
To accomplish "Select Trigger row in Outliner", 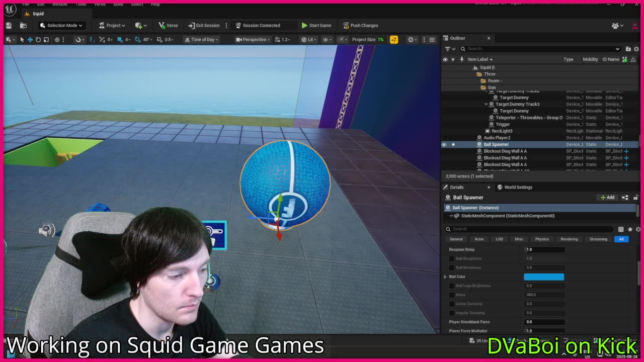I will coord(503,124).
